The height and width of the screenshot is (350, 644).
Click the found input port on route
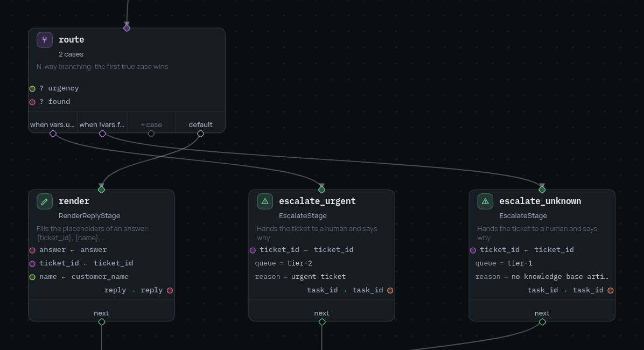(x=32, y=102)
